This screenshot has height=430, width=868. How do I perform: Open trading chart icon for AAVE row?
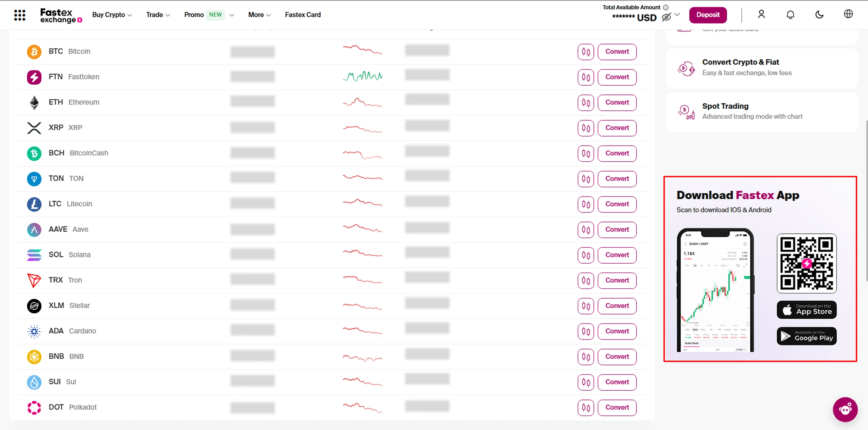(x=586, y=230)
